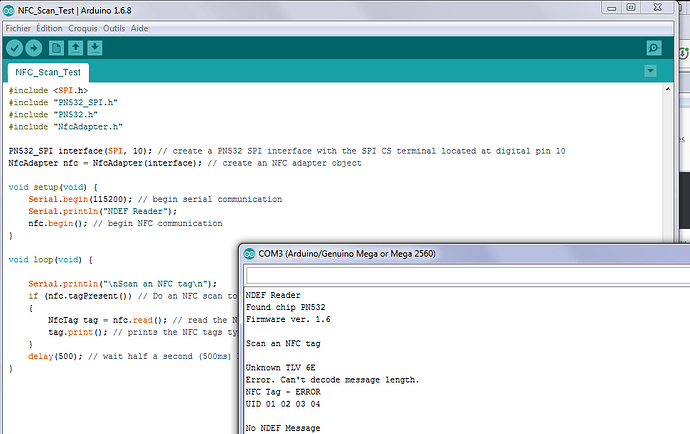This screenshot has width=690, height=434.
Task: Click 'Firmware ver. 1.6' serial output
Action: (288, 319)
